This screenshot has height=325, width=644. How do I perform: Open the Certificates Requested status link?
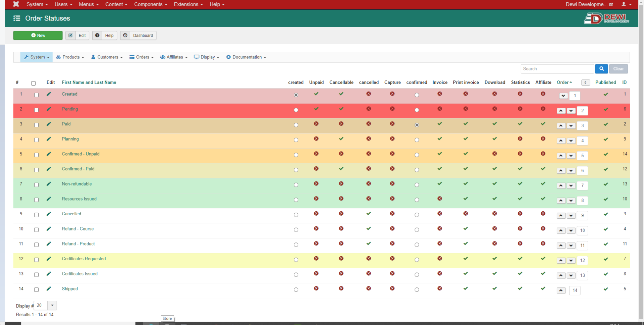pos(84,259)
